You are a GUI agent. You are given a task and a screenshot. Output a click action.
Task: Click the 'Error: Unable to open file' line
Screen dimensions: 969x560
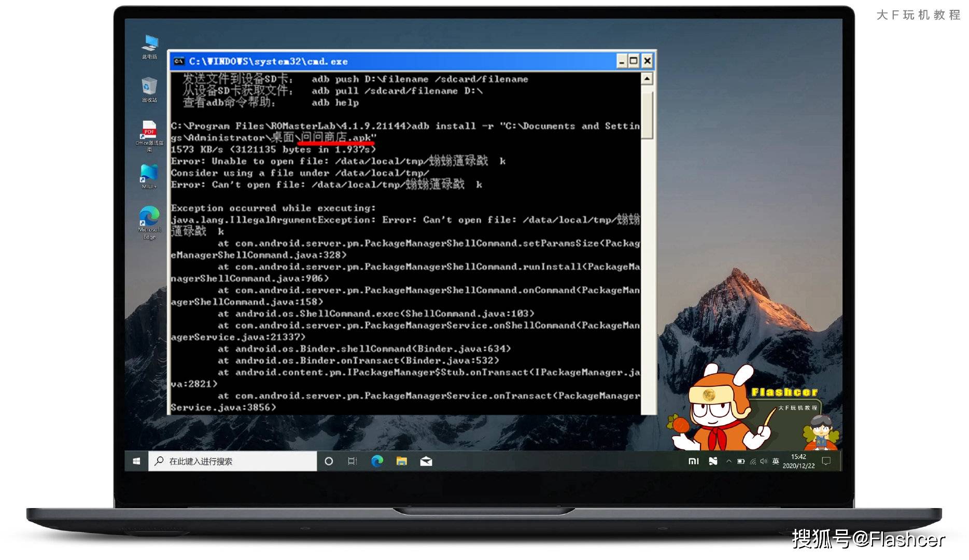338,161
